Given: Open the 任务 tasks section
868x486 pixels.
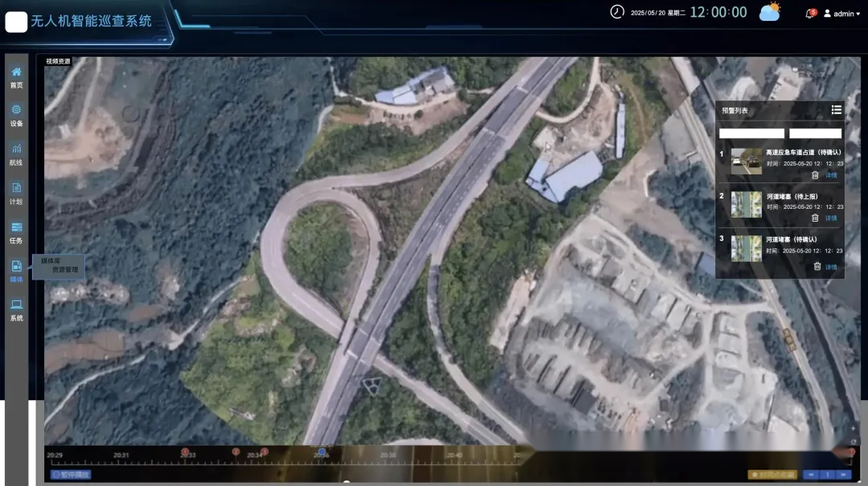Looking at the screenshot, I should 16,232.
